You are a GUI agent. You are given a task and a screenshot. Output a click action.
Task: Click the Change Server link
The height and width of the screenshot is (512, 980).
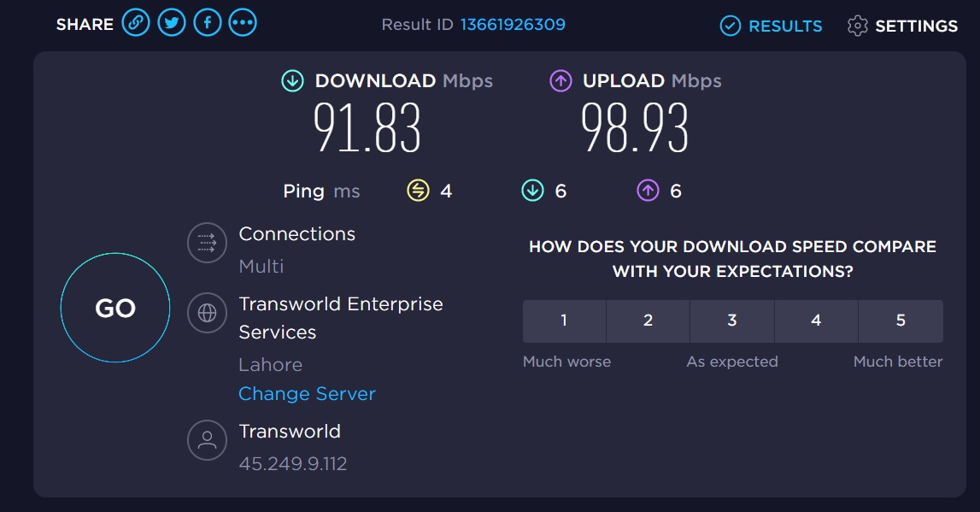pos(307,394)
